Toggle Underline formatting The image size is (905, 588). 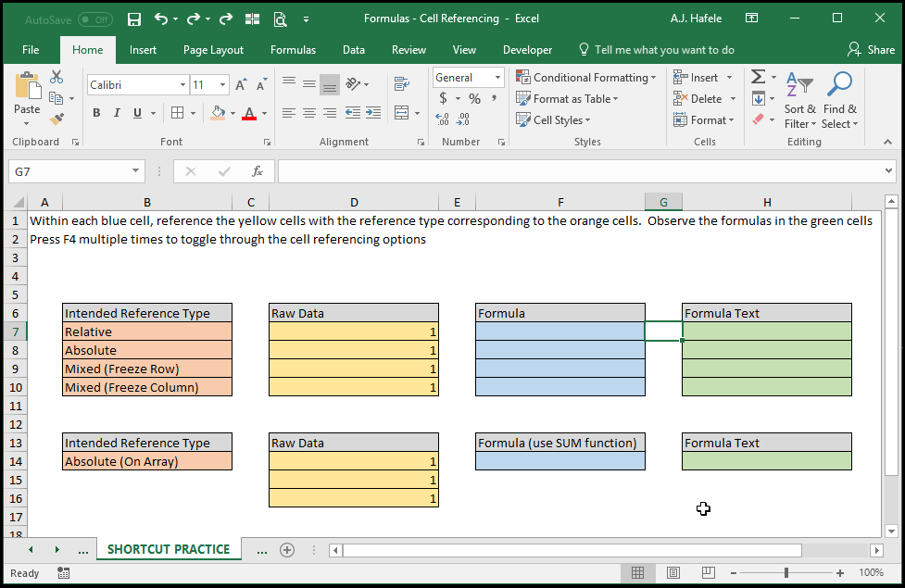(137, 113)
